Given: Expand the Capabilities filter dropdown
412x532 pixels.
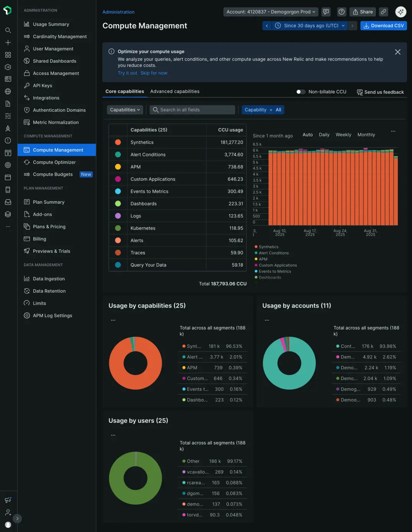Looking at the screenshot, I should point(125,110).
